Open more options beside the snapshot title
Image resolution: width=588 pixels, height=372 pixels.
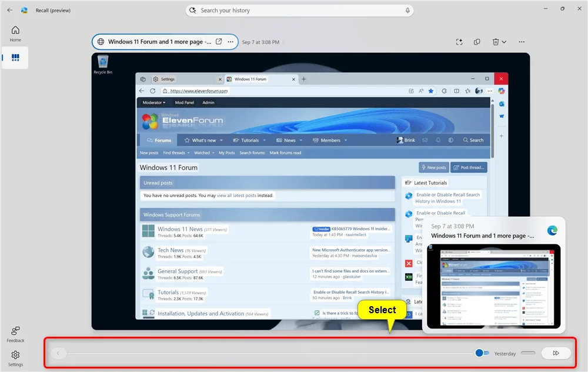point(230,42)
